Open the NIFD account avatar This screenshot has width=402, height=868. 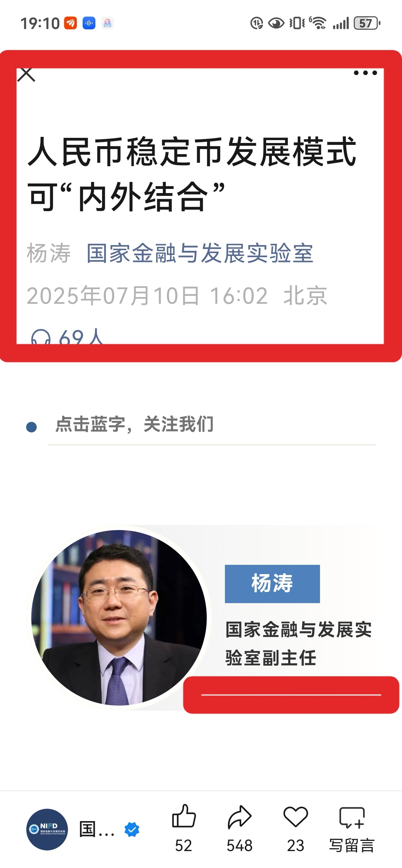(x=47, y=829)
